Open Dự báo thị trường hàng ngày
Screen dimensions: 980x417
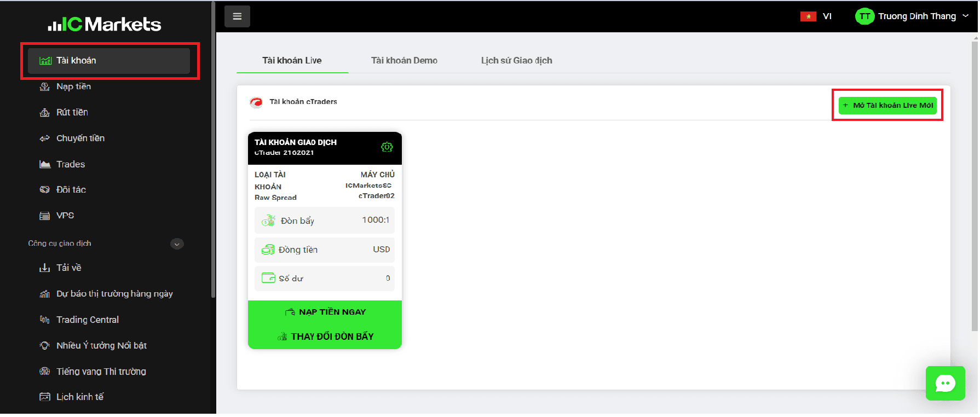[x=114, y=294]
